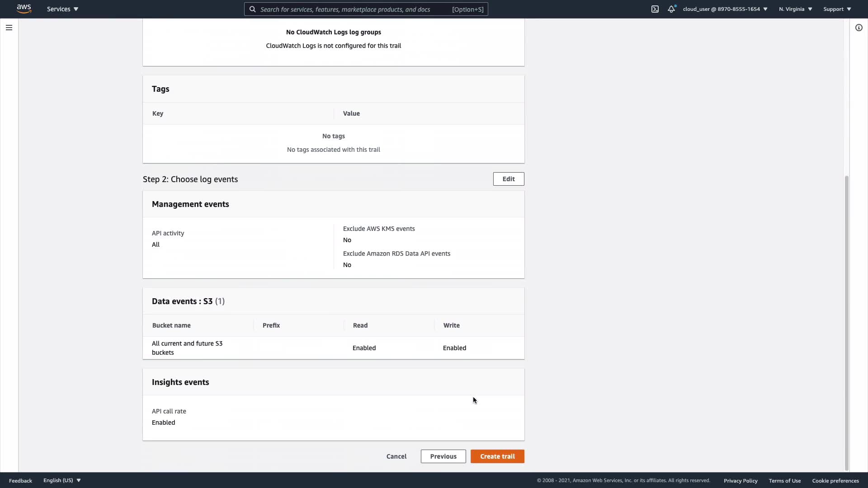Open the hamburger side navigation menu
Viewport: 868px width, 488px height.
pos(9,28)
